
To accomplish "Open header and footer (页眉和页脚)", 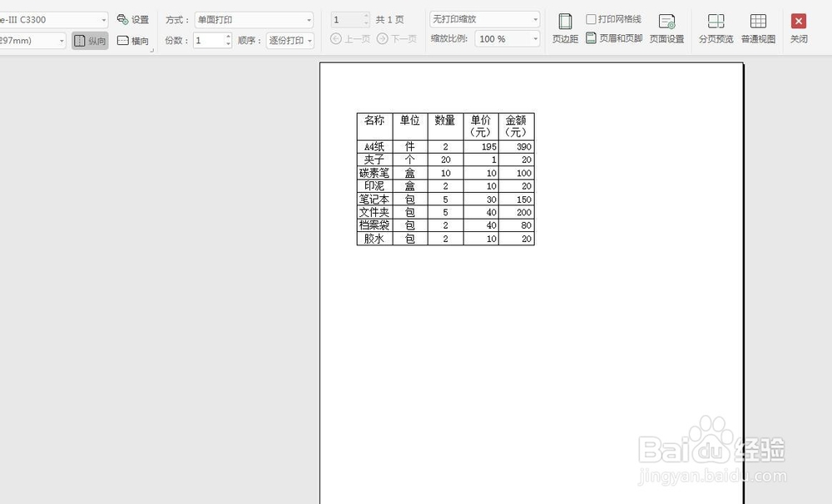I will point(615,38).
